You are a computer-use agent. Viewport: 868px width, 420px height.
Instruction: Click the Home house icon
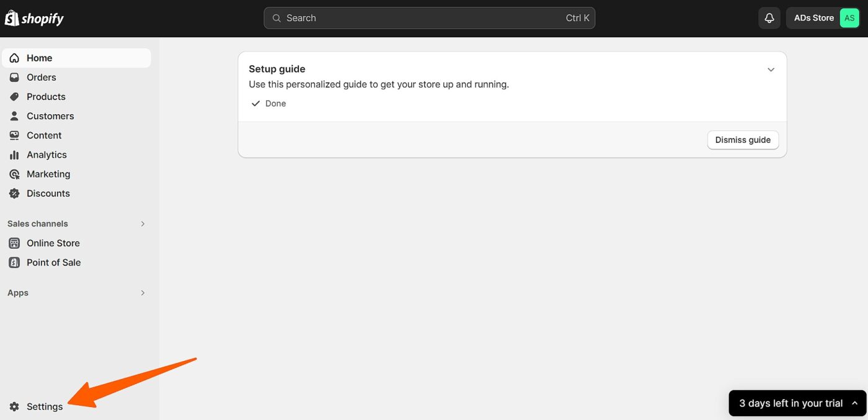[x=14, y=58]
